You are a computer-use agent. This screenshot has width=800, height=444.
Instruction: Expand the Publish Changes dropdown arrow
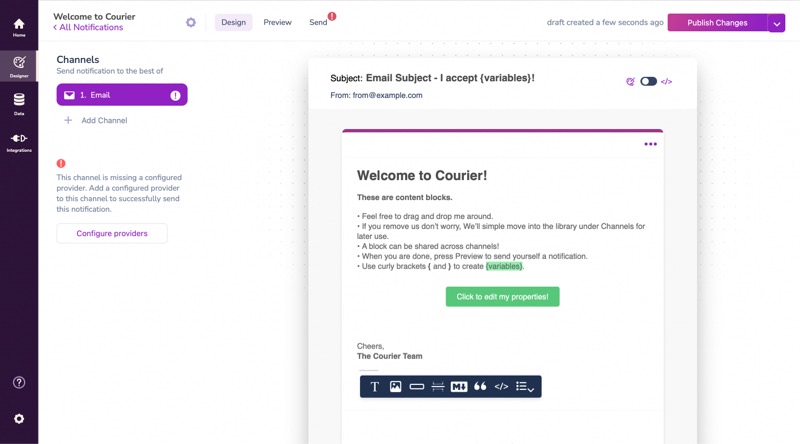click(x=777, y=23)
